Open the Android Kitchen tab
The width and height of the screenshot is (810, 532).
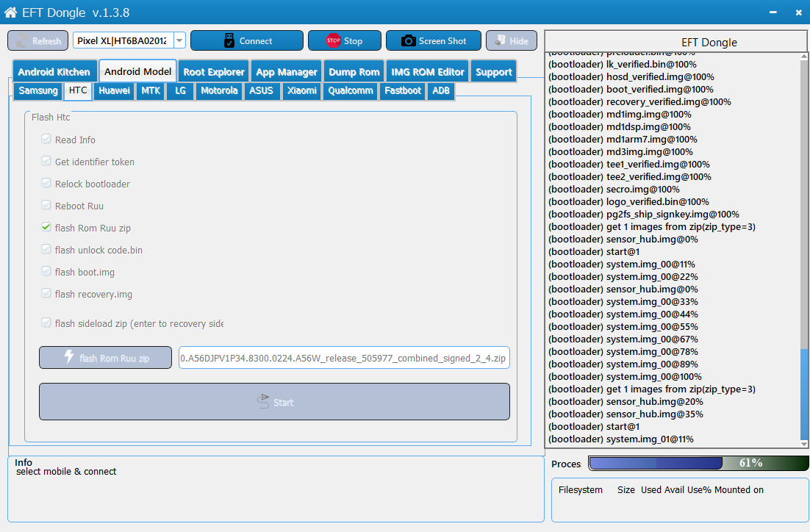[54, 72]
